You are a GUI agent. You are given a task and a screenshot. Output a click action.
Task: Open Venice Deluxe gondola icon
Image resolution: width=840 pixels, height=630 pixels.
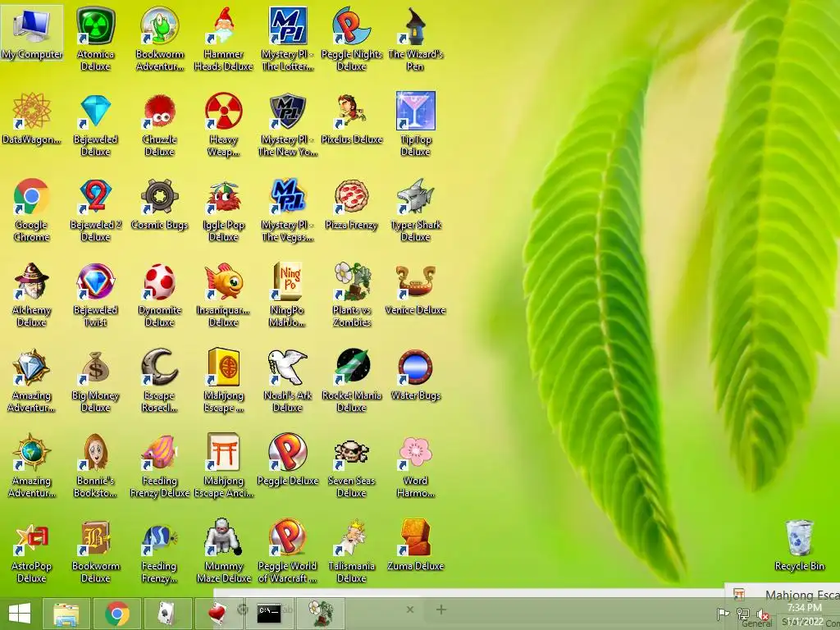(x=415, y=289)
